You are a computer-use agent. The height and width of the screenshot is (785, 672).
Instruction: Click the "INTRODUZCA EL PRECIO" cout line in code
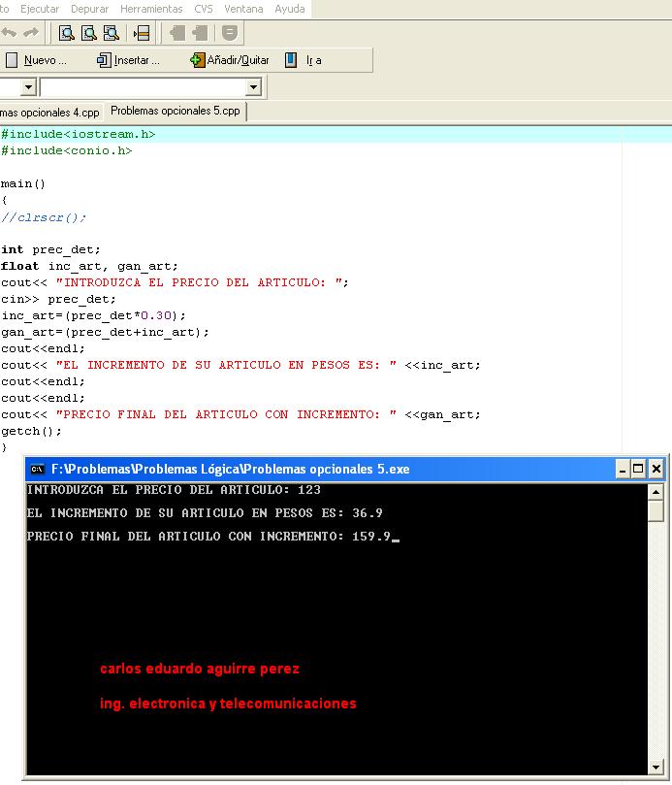point(175,282)
